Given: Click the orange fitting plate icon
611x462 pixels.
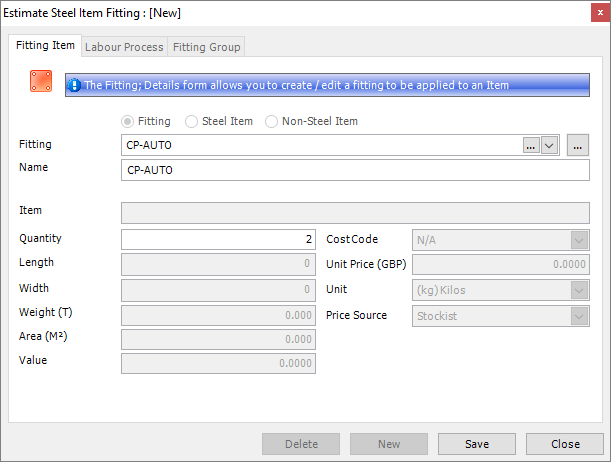Looking at the screenshot, I should click(x=40, y=83).
